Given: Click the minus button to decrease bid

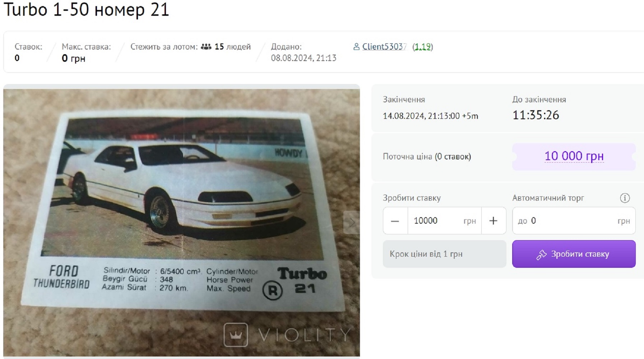Looking at the screenshot, I should tap(395, 221).
